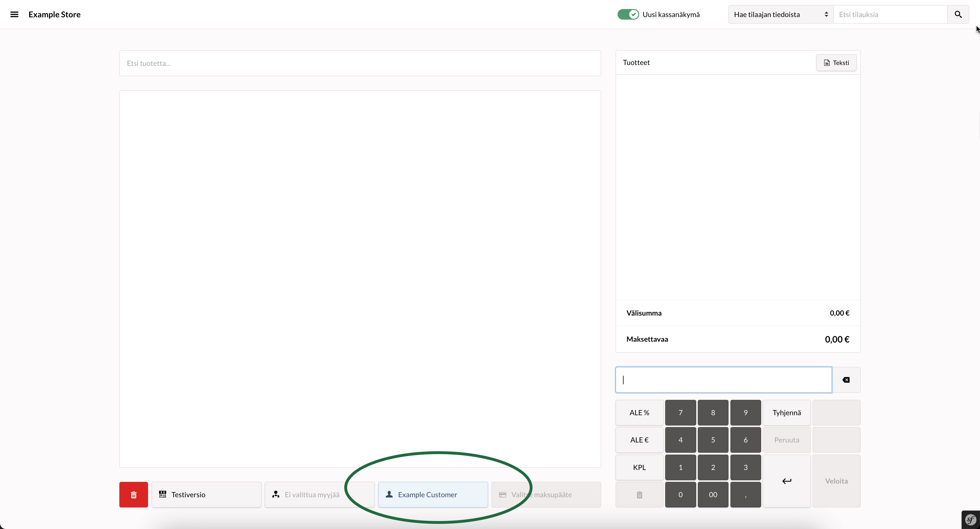The width and height of the screenshot is (980, 529).
Task: Tap keypad digit 0
Action: (681, 495)
